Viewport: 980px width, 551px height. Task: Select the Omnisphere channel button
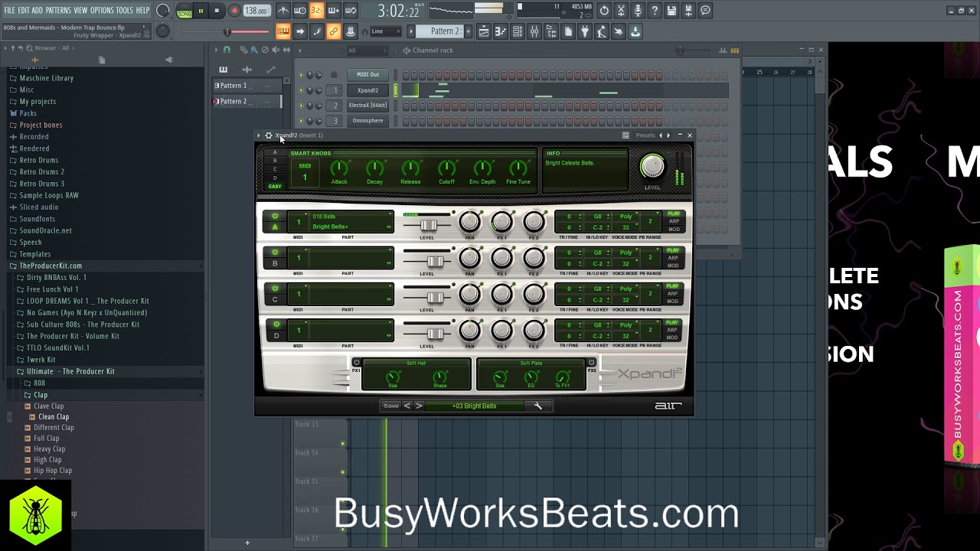click(367, 120)
